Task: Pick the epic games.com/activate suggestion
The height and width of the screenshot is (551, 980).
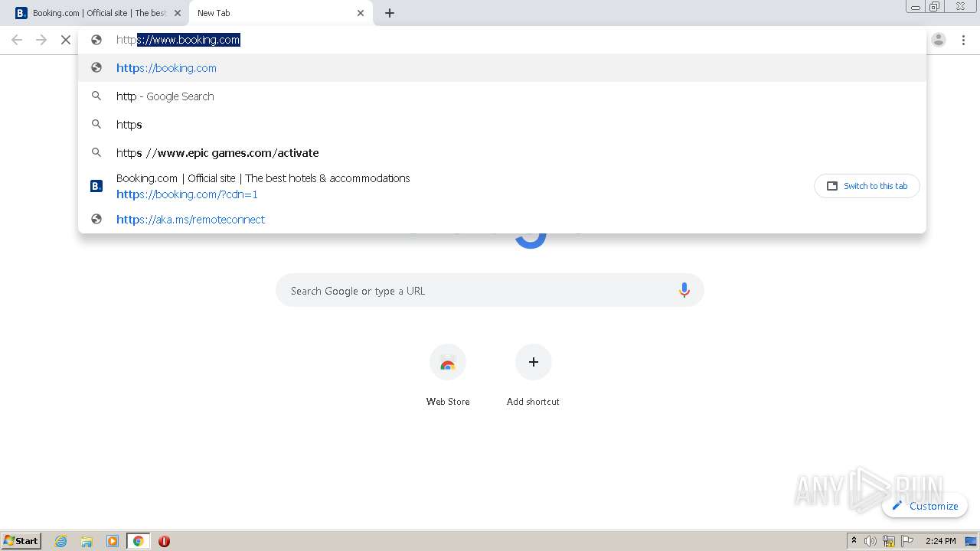Action: click(x=502, y=152)
